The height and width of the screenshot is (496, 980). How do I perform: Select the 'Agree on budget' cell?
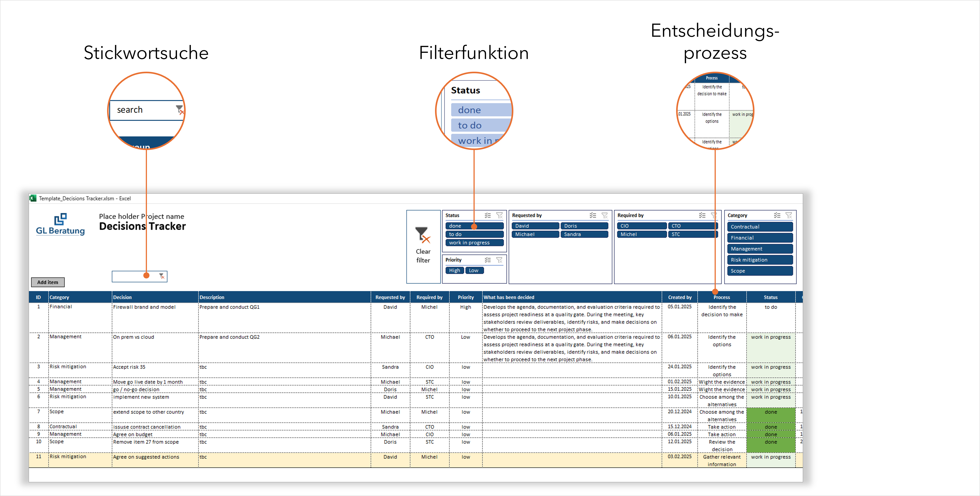155,434
